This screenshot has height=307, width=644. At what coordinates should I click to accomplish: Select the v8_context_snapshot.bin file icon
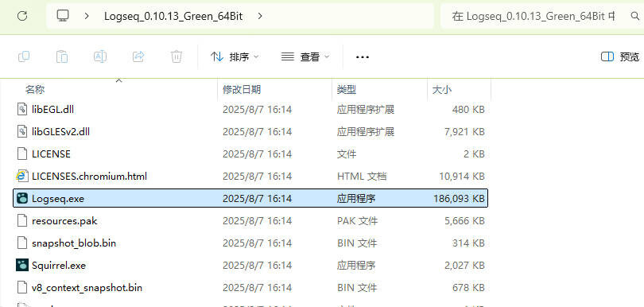[21, 287]
